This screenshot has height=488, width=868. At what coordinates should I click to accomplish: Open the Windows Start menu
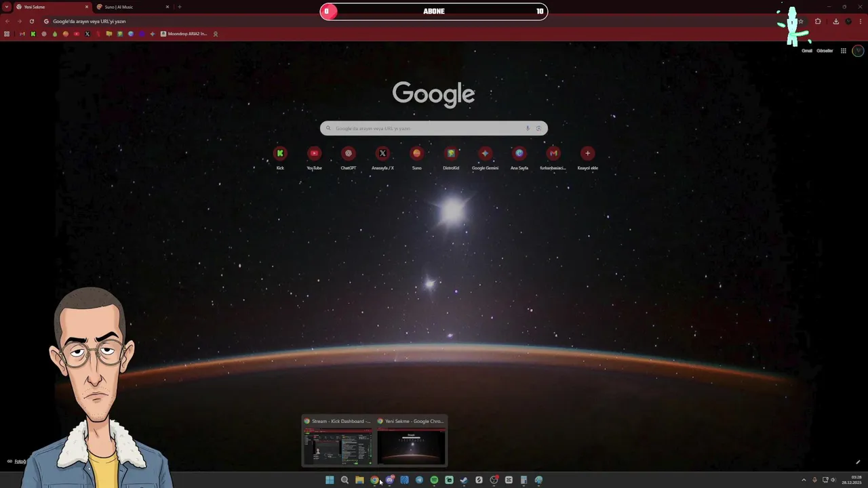[x=330, y=480]
